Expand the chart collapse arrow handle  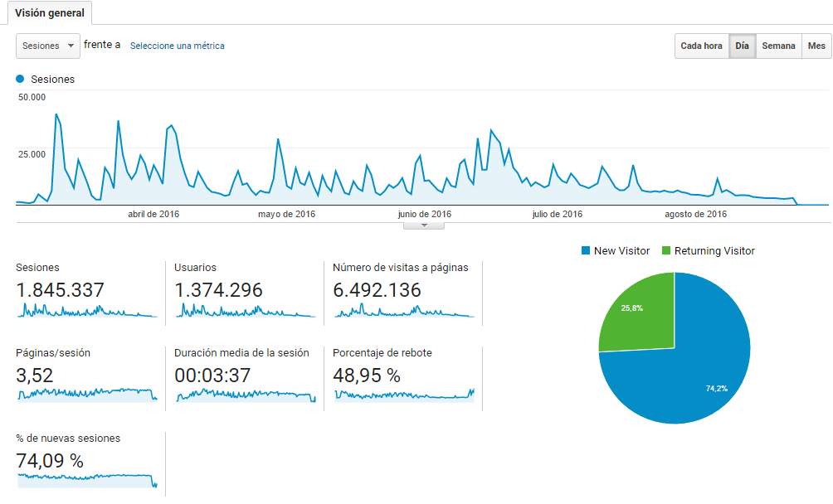pyautogui.click(x=424, y=225)
